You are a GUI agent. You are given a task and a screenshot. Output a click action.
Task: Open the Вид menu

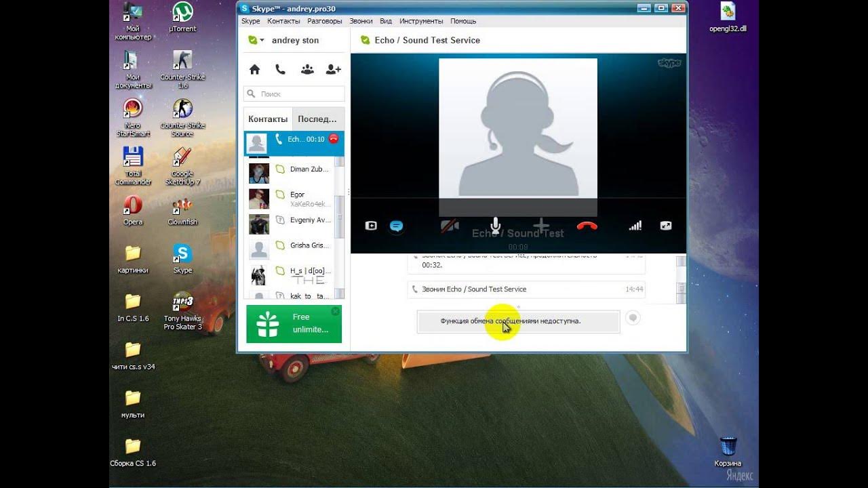[x=386, y=21]
